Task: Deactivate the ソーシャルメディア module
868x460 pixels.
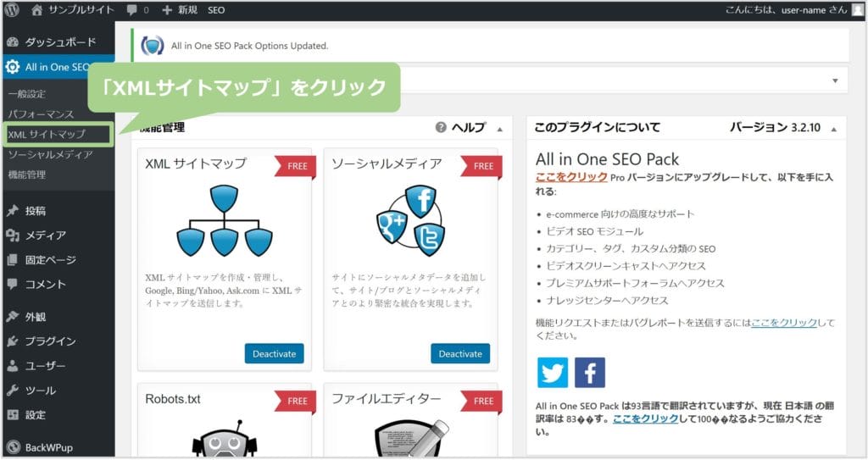Action: 460,354
